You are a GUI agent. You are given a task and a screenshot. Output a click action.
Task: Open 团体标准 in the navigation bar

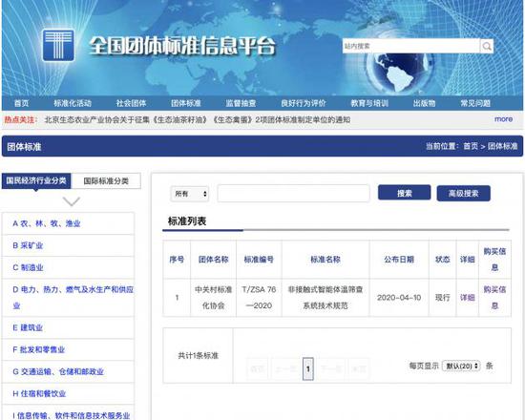coord(186,103)
